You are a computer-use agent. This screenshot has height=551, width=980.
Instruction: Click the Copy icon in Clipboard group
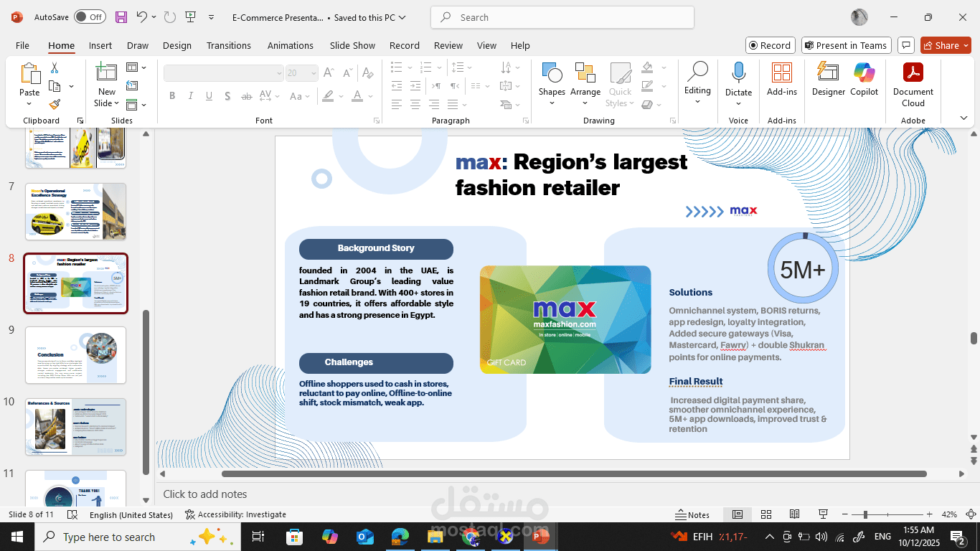tap(55, 86)
